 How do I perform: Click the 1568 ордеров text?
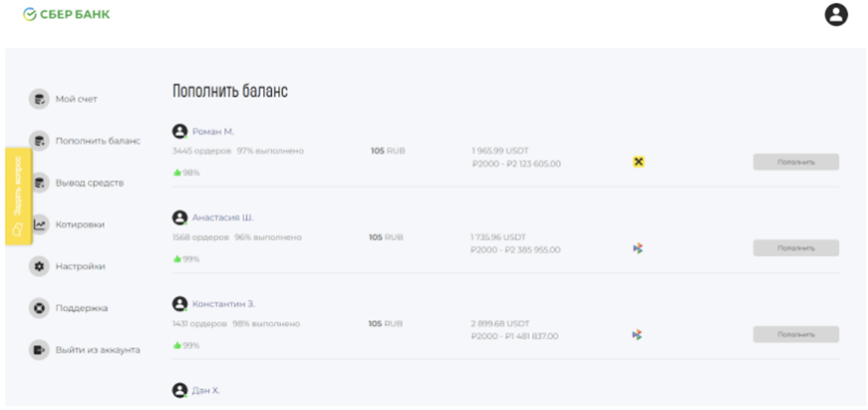[200, 237]
